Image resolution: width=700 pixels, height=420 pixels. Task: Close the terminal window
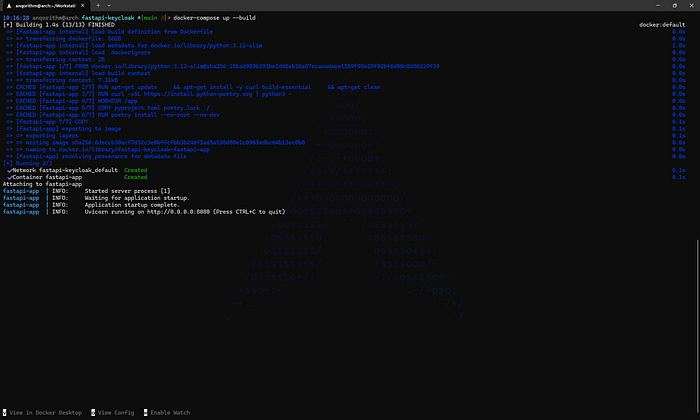[x=692, y=6]
